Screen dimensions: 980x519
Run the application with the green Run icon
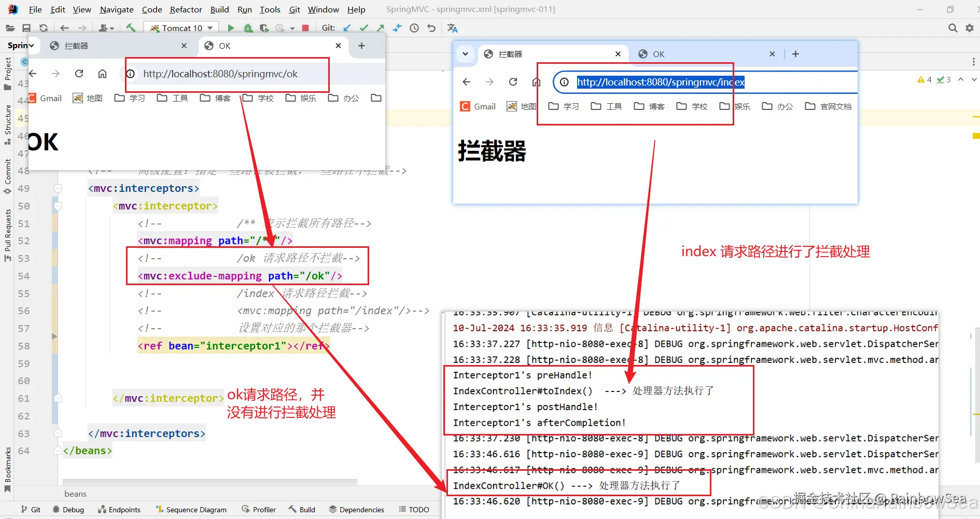click(231, 28)
